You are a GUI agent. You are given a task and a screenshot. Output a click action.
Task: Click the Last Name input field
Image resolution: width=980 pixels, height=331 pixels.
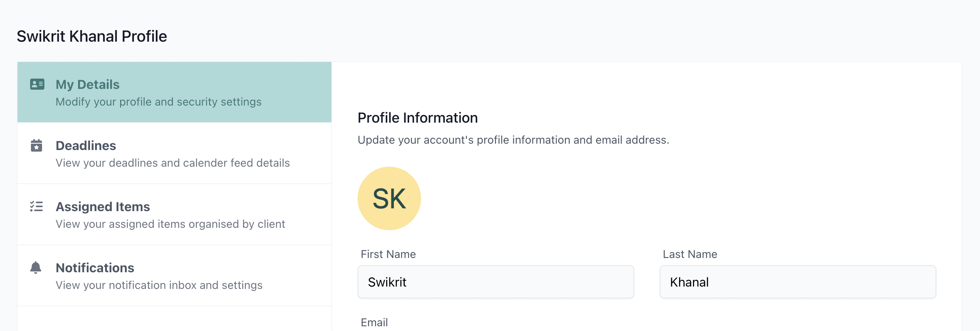click(798, 282)
